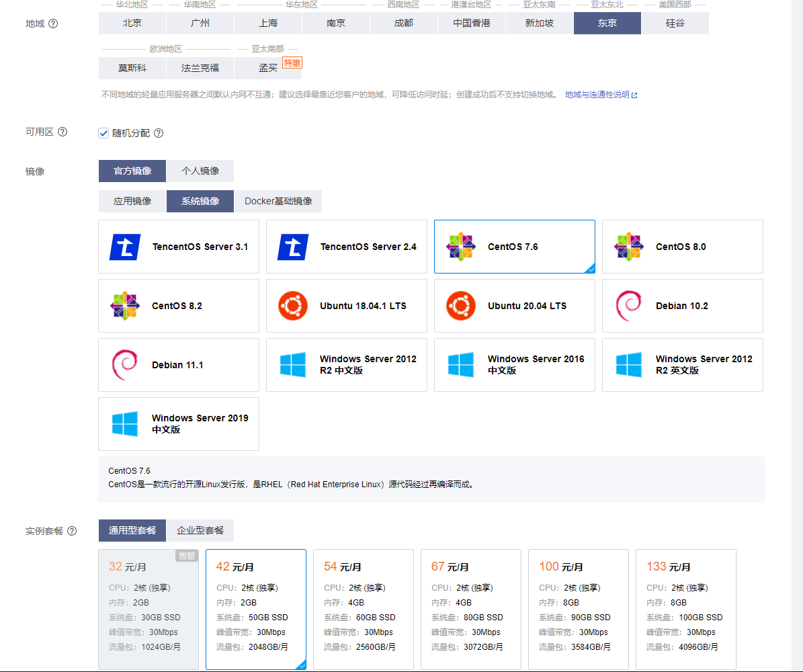Open the 地域与连通性说明 link
Viewport: 803px width, 672px height.
pos(601,95)
